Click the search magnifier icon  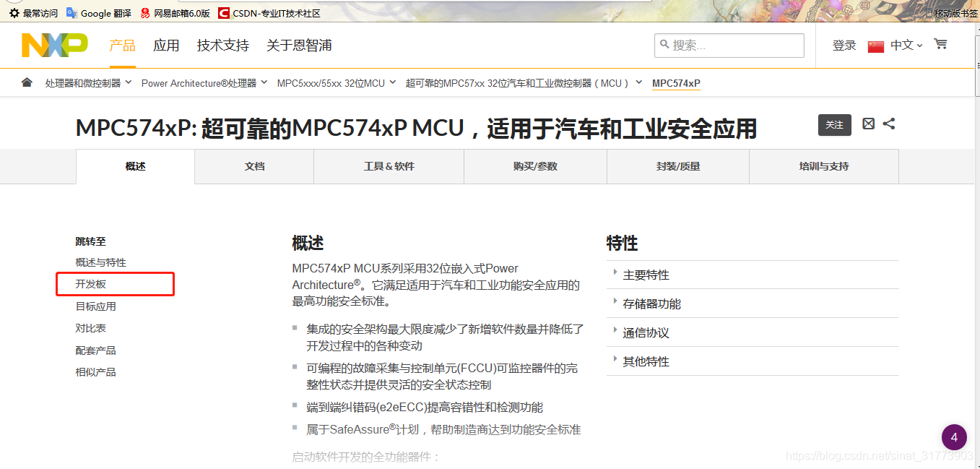coord(664,45)
